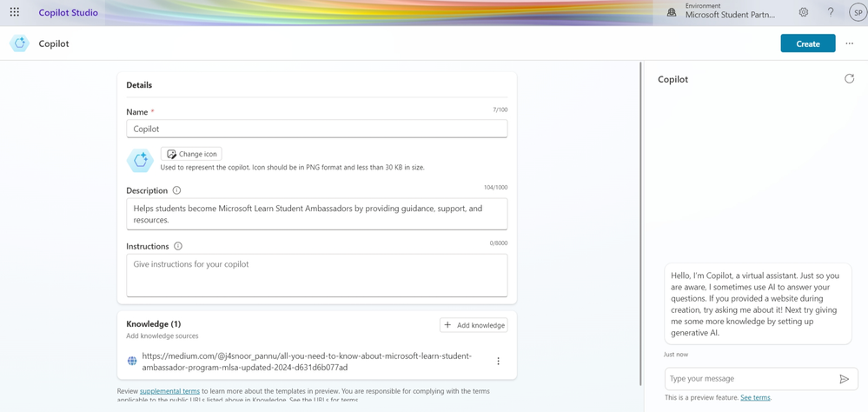Click the refresh icon in test Copilot pane
The image size is (868, 412).
click(x=849, y=78)
